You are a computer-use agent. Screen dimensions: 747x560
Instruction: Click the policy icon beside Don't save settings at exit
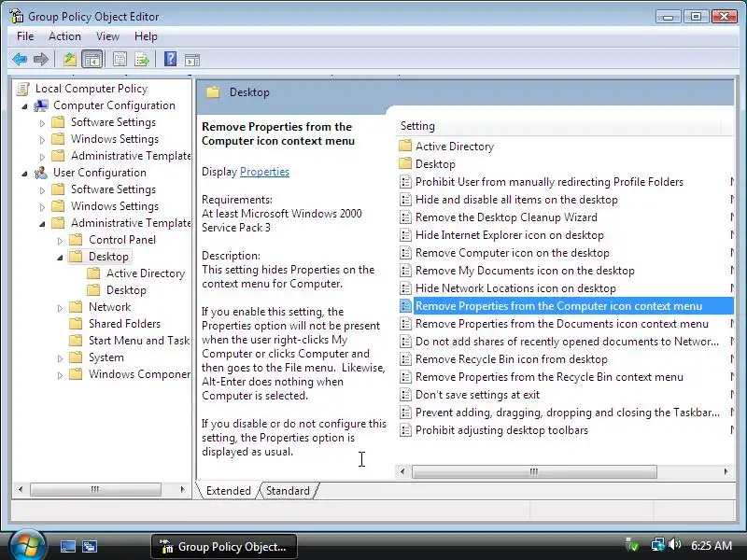405,395
